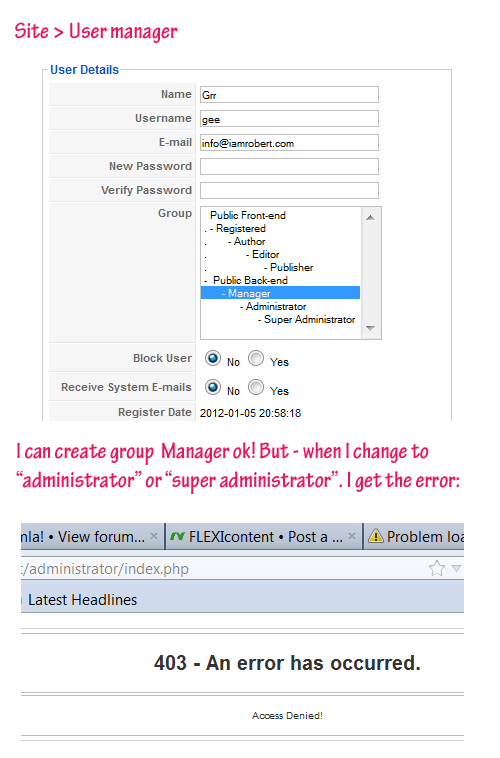The image size is (500, 758).
Task: Open the address bar history dropdown arrow
Action: pyautogui.click(x=456, y=568)
